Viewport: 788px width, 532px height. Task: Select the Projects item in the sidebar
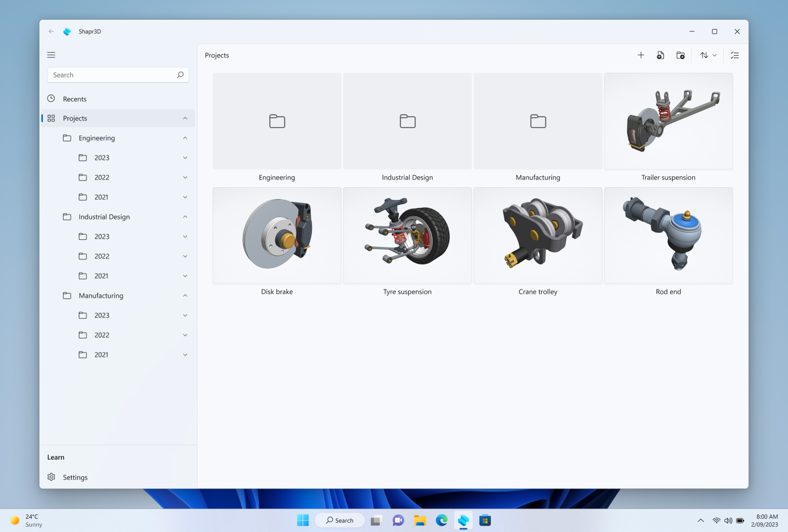pyautogui.click(x=74, y=118)
